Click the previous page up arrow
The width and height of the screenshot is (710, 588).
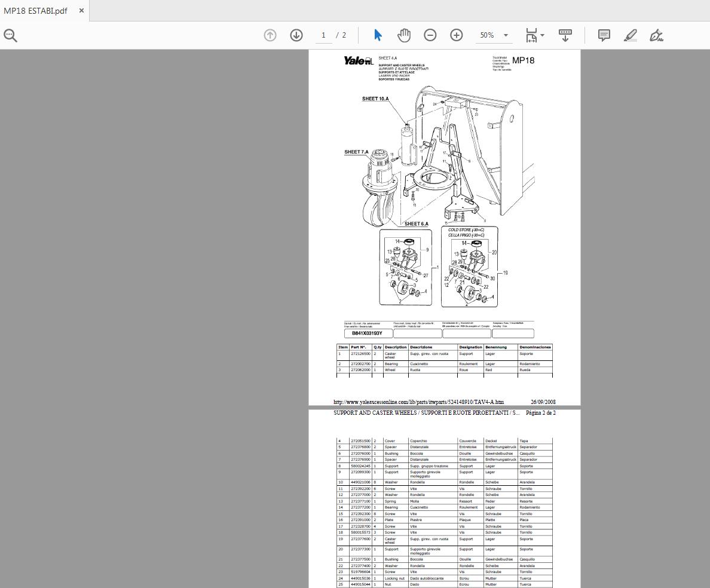click(270, 35)
